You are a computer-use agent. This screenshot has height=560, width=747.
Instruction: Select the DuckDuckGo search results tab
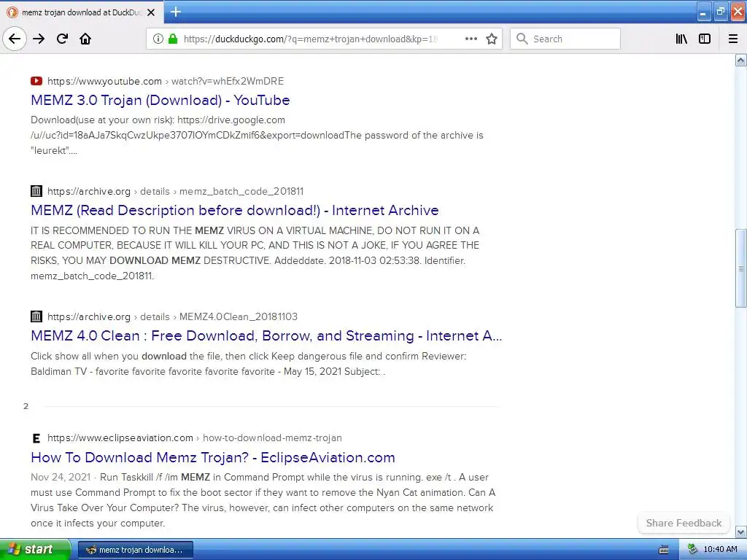(82, 12)
